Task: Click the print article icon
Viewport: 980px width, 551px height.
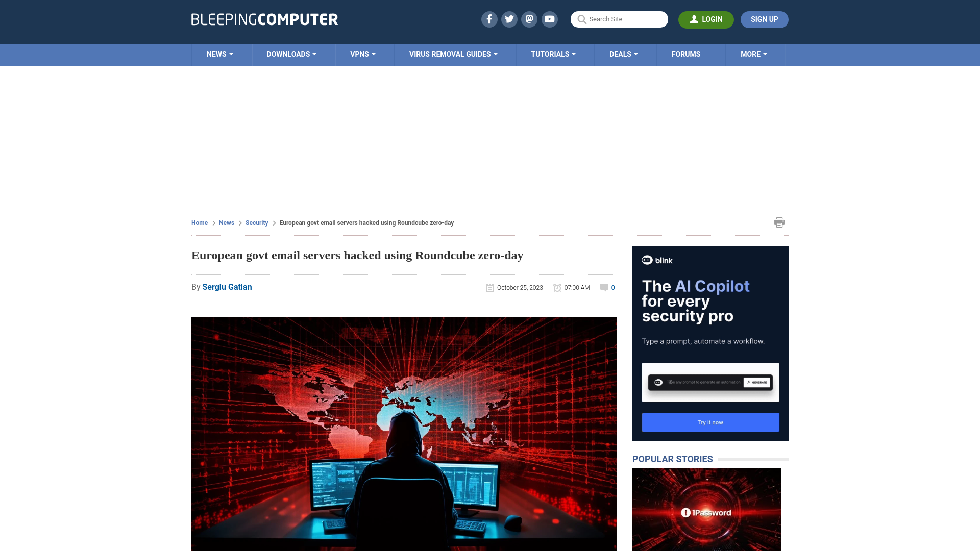Action: [x=779, y=222]
